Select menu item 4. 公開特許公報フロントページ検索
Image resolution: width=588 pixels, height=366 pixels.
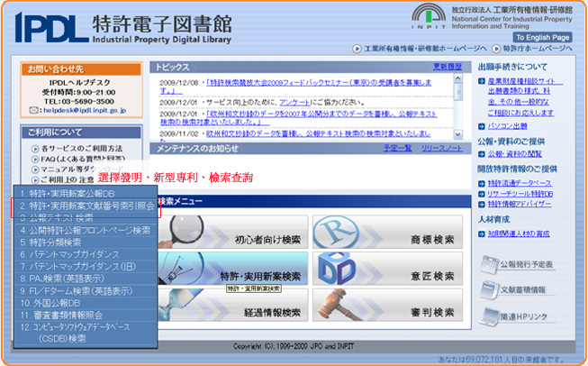tap(86, 230)
